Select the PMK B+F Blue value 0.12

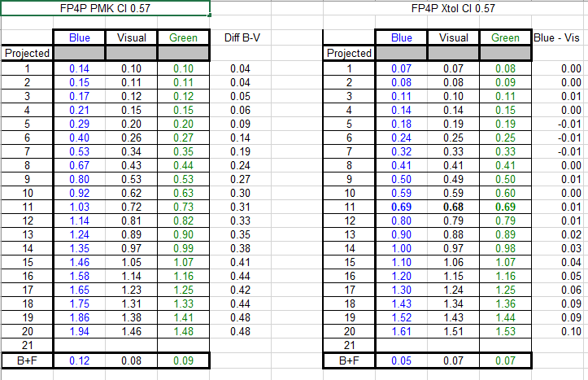point(80,360)
